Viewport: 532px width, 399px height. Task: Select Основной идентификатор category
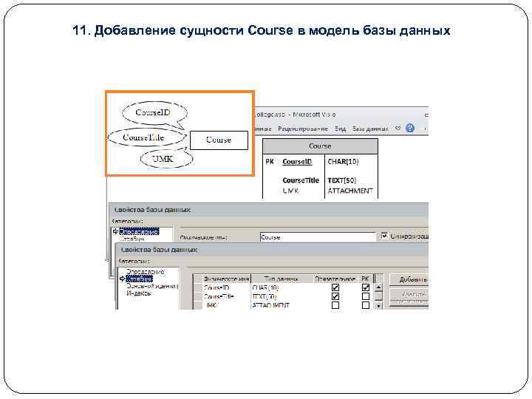pos(152,286)
